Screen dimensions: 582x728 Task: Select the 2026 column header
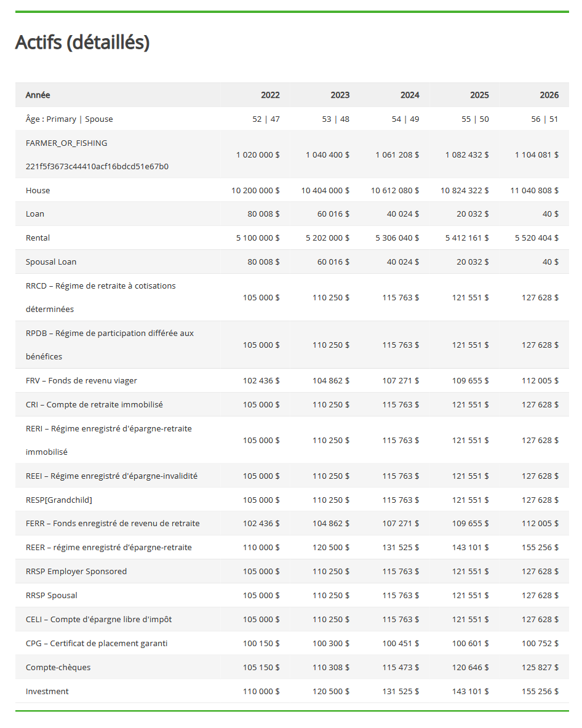coord(549,95)
